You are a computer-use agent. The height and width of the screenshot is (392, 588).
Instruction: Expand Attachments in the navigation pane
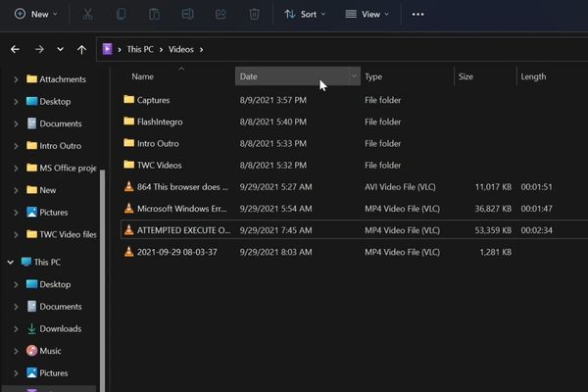coord(16,79)
